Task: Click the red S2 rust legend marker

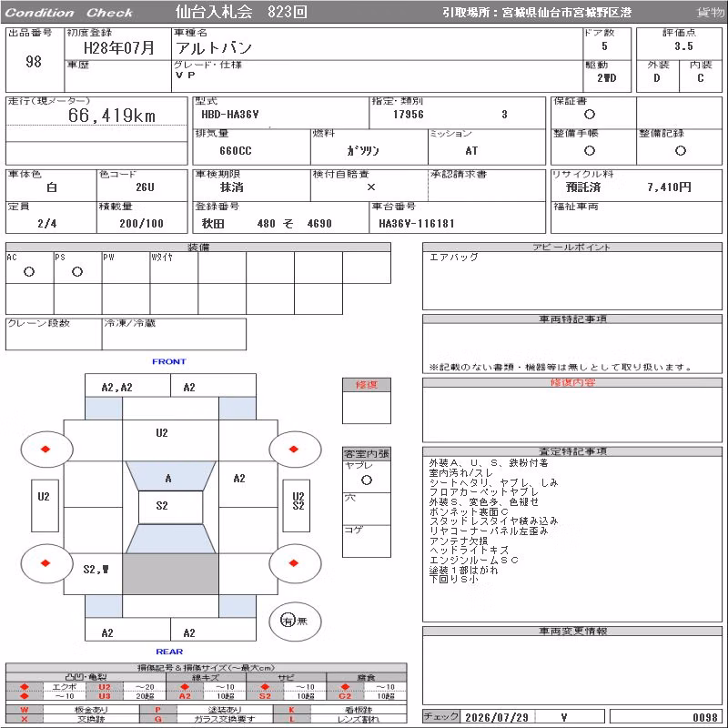Action: pos(265,696)
